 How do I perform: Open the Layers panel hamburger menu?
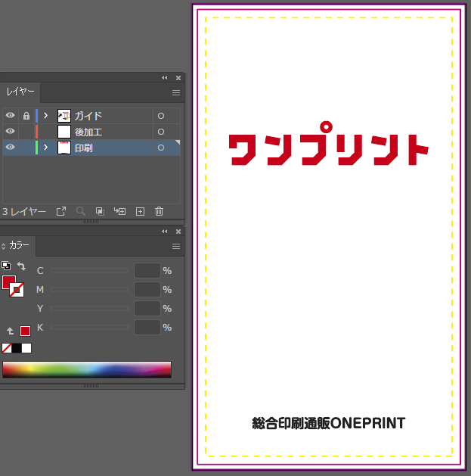[176, 92]
